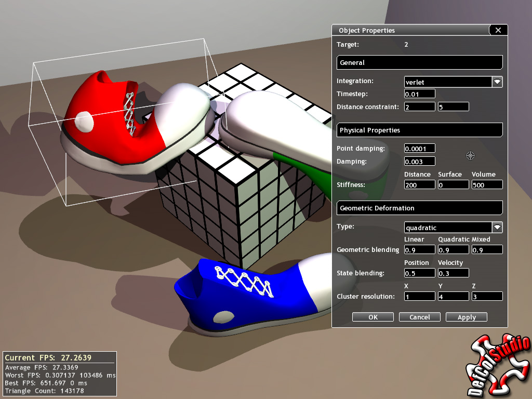Viewport: 532px width, 399px height.
Task: Select the Point damping field
Action: 419,149
